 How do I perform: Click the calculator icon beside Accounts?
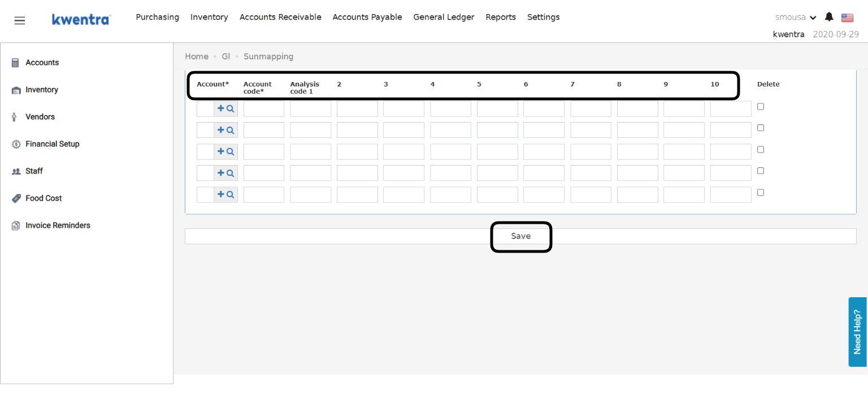coord(16,63)
